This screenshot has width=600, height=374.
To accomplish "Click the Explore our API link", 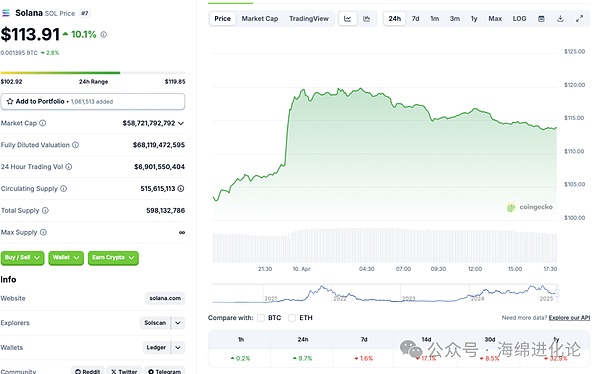I will [x=569, y=318].
